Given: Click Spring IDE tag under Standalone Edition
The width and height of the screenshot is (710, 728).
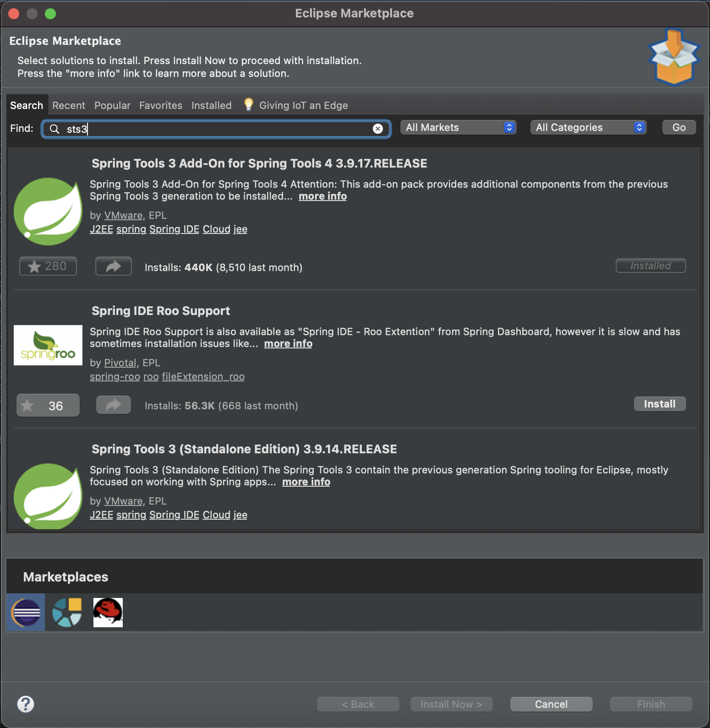Looking at the screenshot, I should point(174,515).
